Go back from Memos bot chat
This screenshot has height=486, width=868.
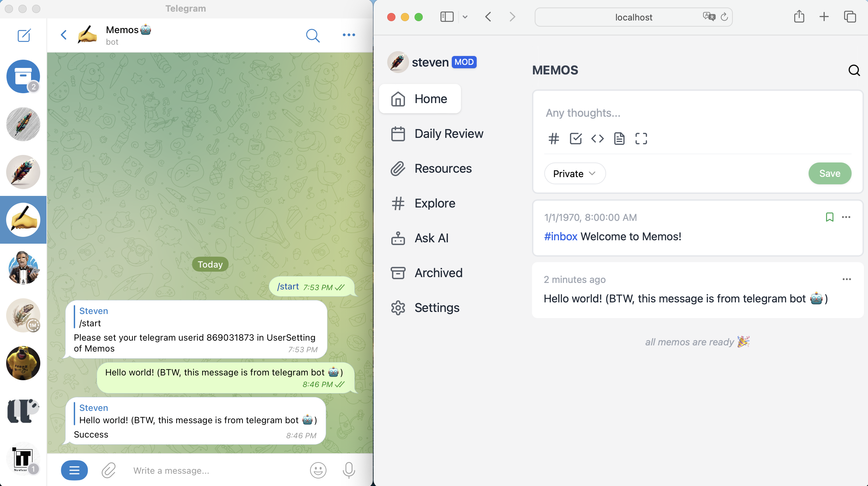(x=64, y=35)
